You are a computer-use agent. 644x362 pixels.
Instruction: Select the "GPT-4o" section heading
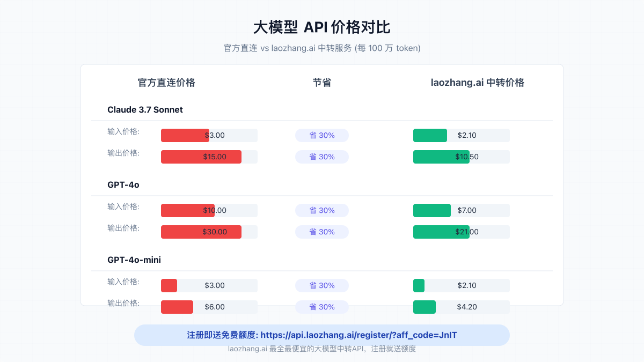[x=123, y=185]
